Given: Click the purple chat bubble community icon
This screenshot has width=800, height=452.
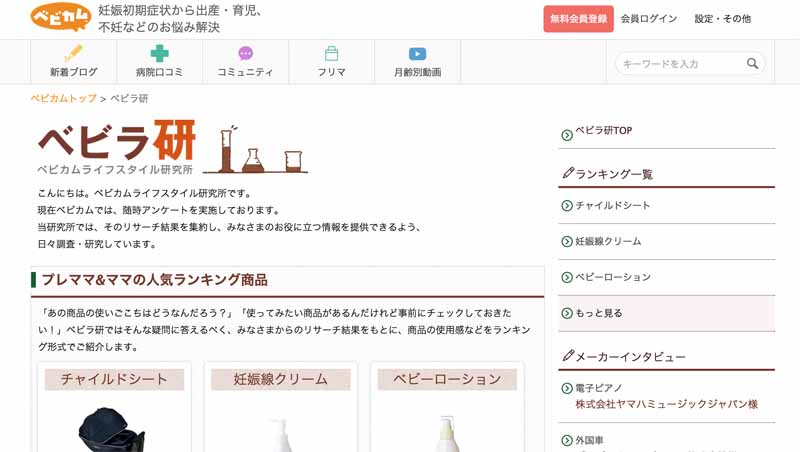Looking at the screenshot, I should pyautogui.click(x=245, y=53).
